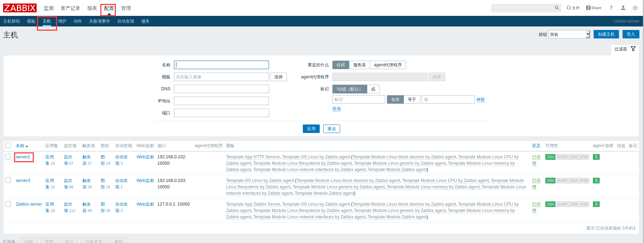Sort the table by 状态 column

[536, 146]
